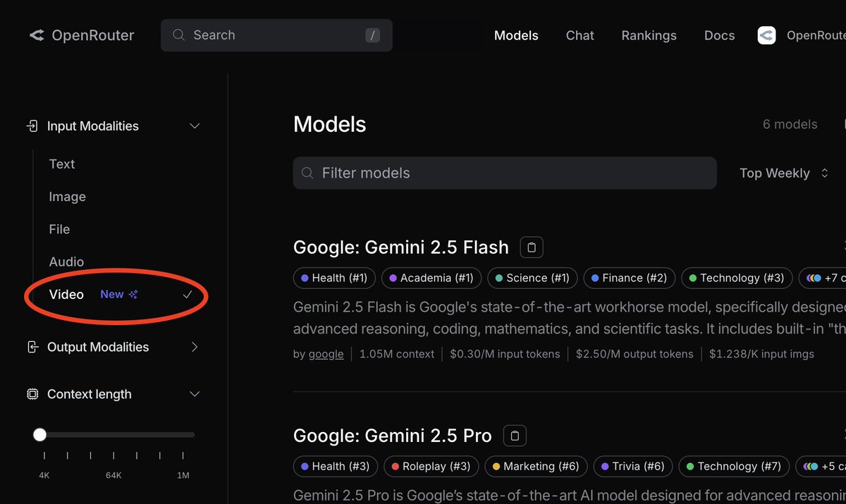846x504 pixels.
Task: Click the OpenRouter account avatar icon
Action: [x=766, y=35]
